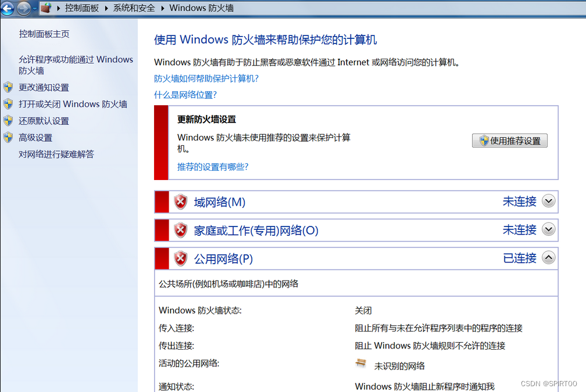
Task: Expand the 家庭或工作 network section chevron
Action: point(549,229)
